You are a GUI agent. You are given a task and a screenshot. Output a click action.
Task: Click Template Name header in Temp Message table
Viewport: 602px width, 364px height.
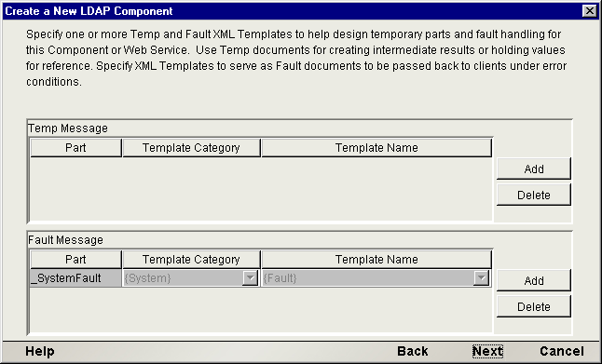coord(376,148)
